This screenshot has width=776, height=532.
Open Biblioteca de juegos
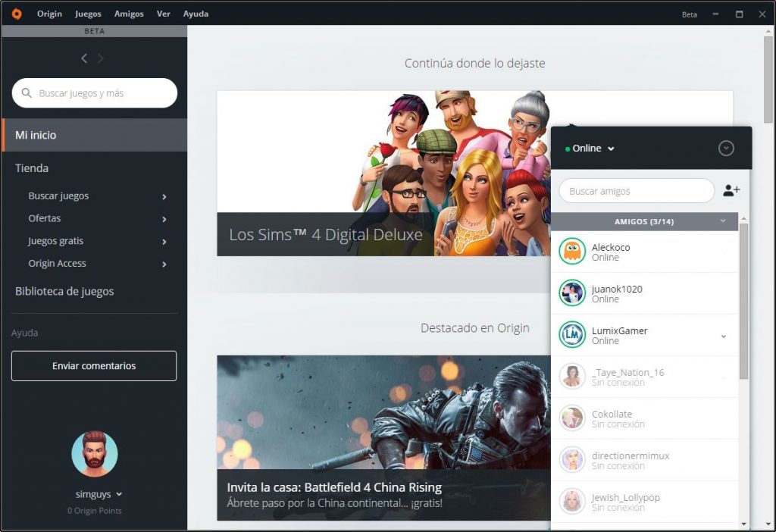[64, 292]
